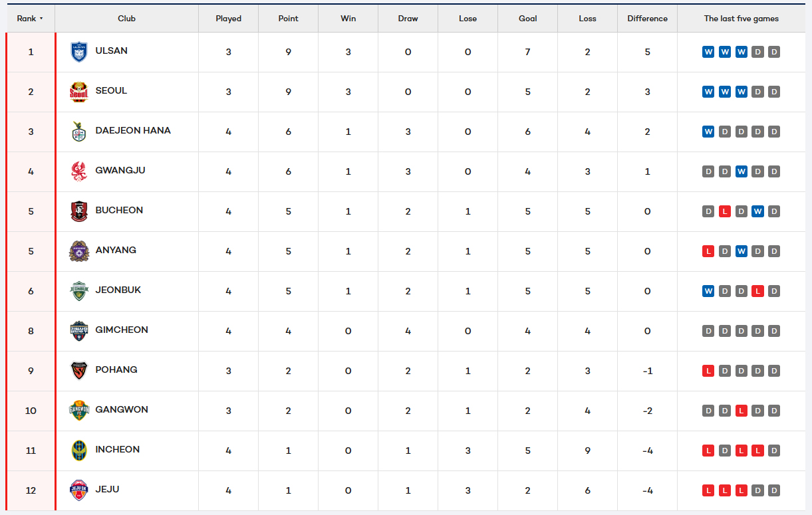This screenshot has width=812, height=515.
Task: Select the Played column header
Action: pos(228,19)
